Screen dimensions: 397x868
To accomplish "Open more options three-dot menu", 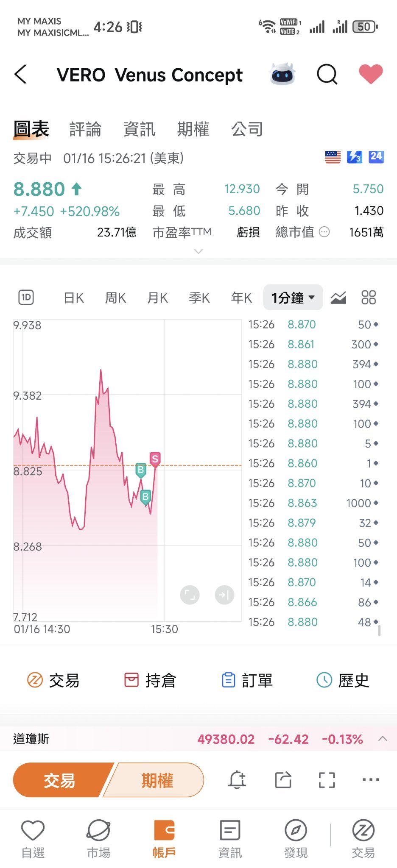I will 371,779.
